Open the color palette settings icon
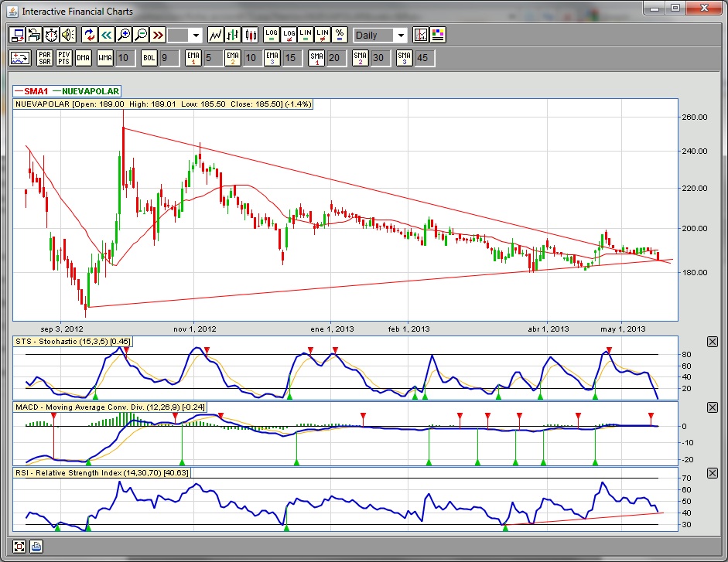Screen dimensions: 728x562 pyautogui.click(x=438, y=35)
